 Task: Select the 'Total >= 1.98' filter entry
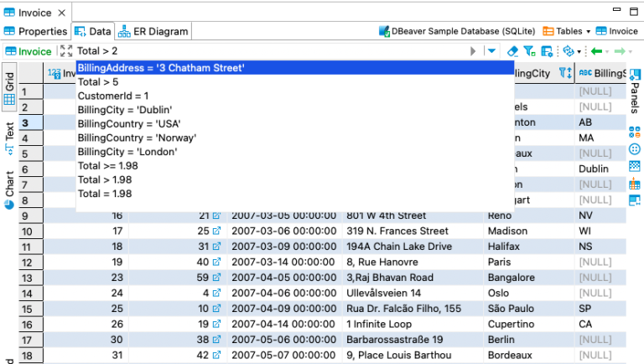coord(295,165)
